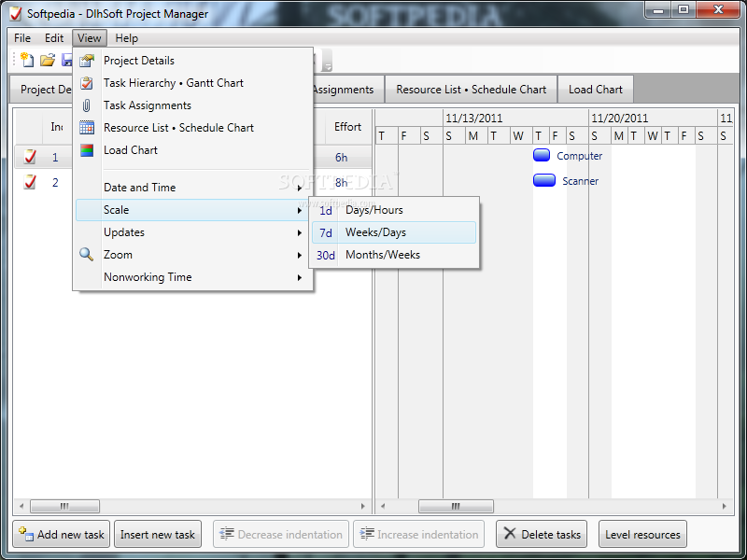Switch to the Assignments tab
This screenshot has height=560, width=747.
coord(347,90)
